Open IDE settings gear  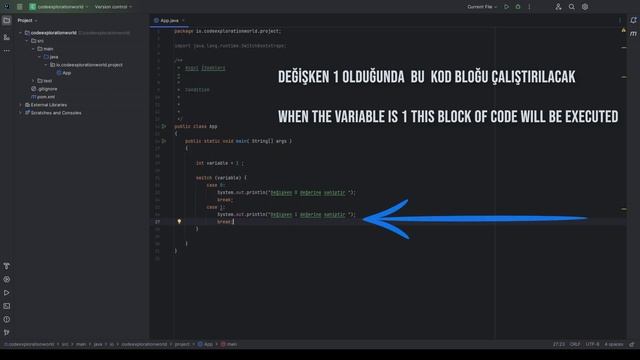pos(585,7)
